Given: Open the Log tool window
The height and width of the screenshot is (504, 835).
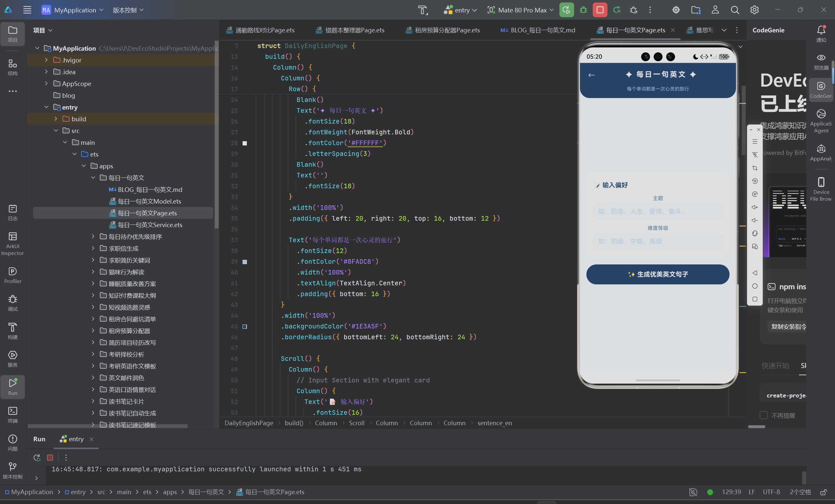Looking at the screenshot, I should point(12,212).
